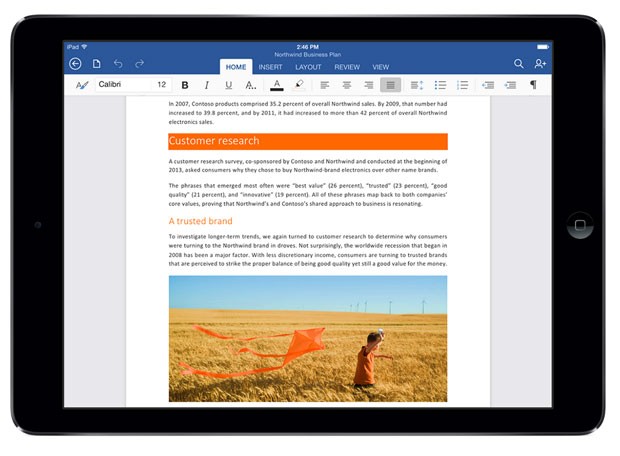The image size is (620, 456).
Task: Align text left
Action: click(x=325, y=85)
